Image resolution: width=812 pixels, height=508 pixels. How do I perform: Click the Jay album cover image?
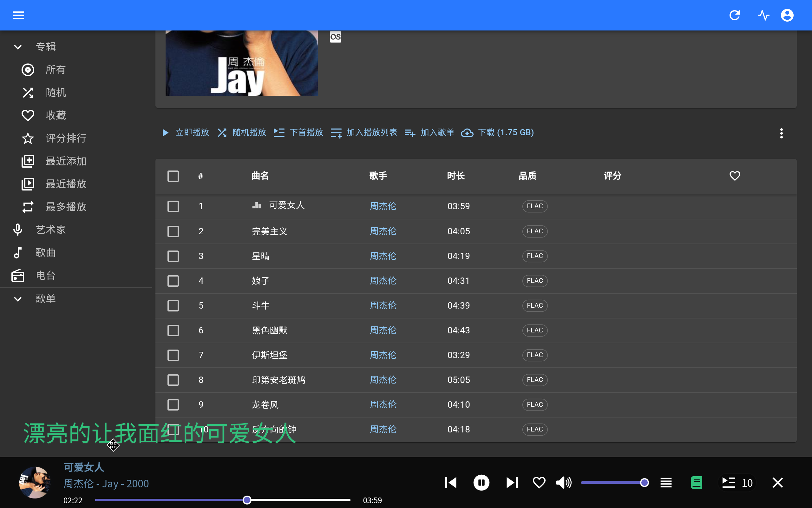tap(242, 63)
